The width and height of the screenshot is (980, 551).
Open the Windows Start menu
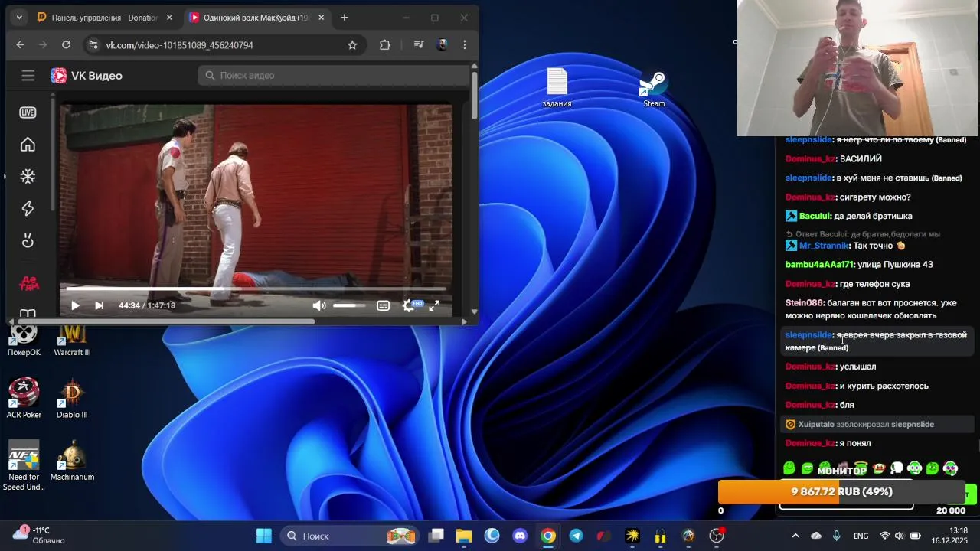264,536
